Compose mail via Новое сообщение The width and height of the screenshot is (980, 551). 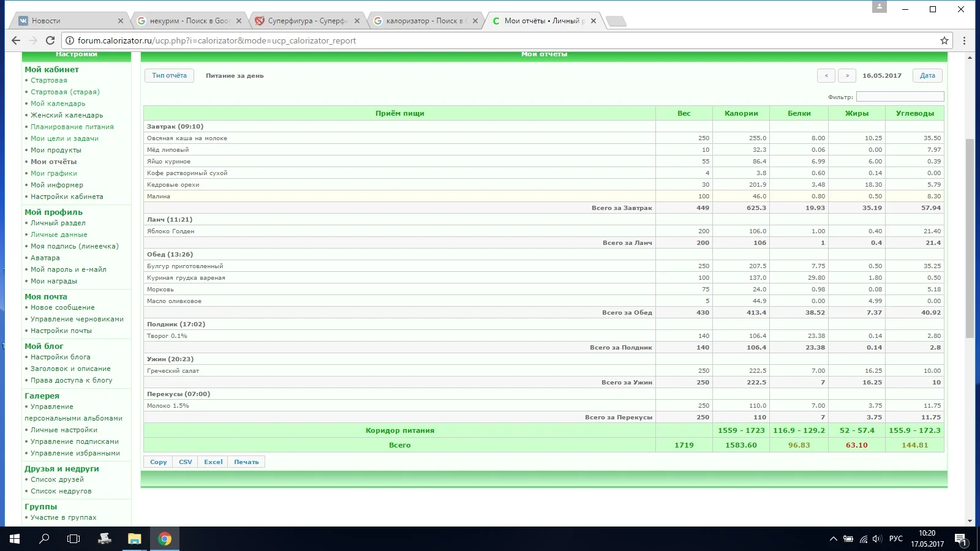(62, 307)
